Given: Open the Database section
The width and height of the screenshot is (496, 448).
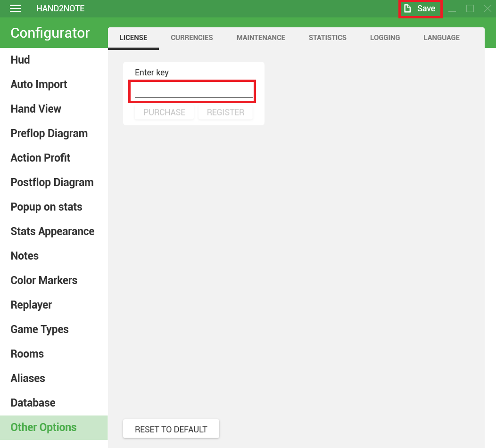Looking at the screenshot, I should coord(33,403).
